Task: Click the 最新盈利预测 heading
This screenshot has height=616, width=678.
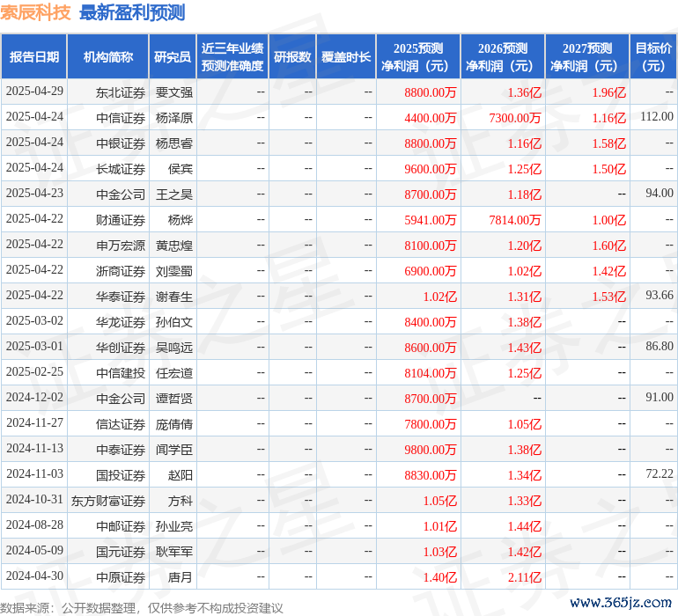Action: [x=132, y=12]
